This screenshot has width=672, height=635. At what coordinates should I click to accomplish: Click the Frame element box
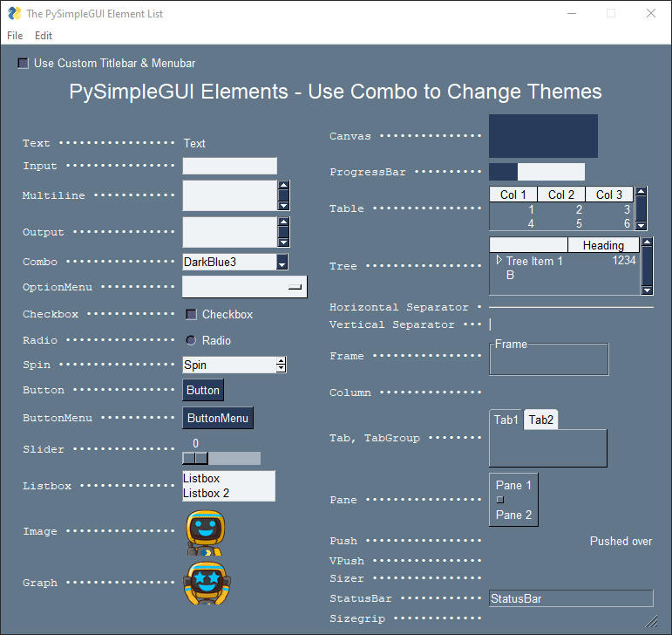549,358
